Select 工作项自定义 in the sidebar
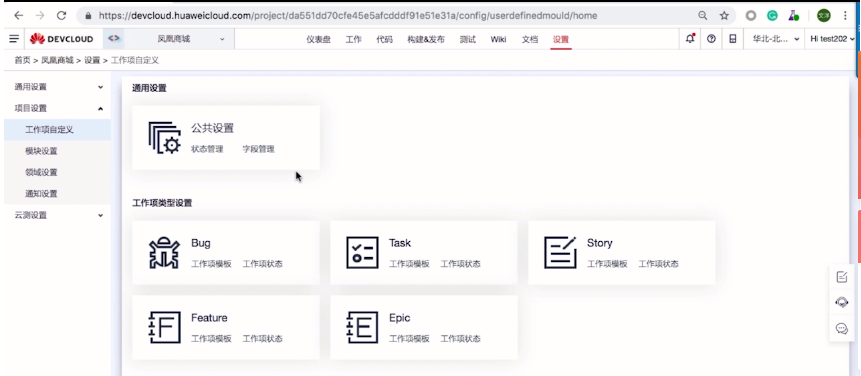The width and height of the screenshot is (861, 376). tap(58, 130)
